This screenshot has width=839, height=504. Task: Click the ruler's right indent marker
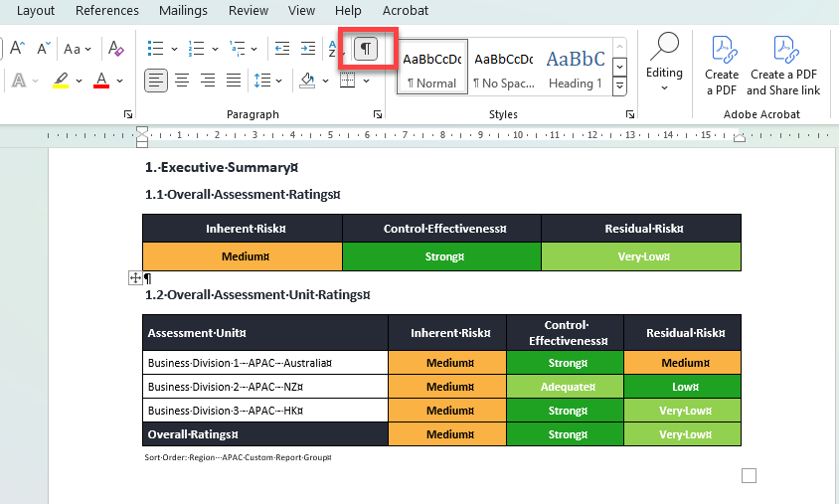[x=740, y=138]
